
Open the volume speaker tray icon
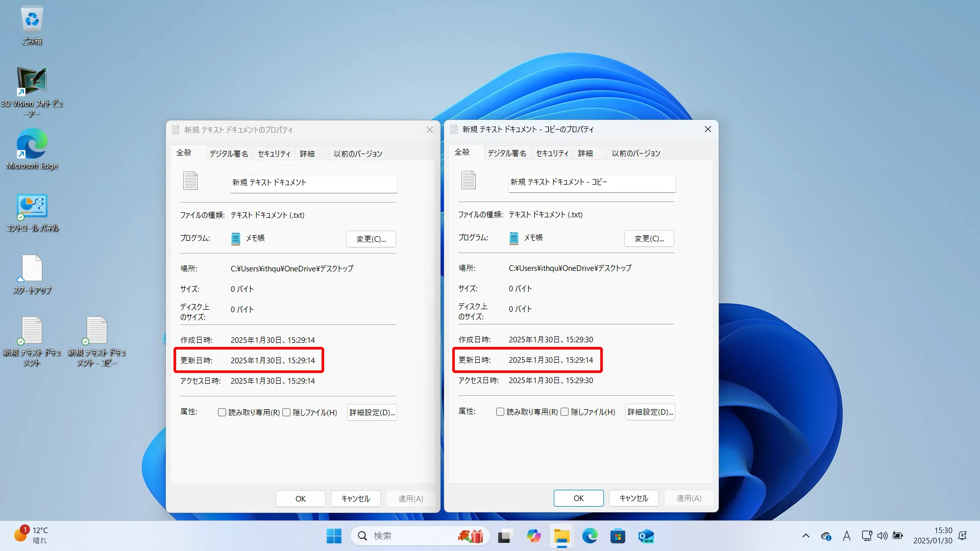pos(882,536)
